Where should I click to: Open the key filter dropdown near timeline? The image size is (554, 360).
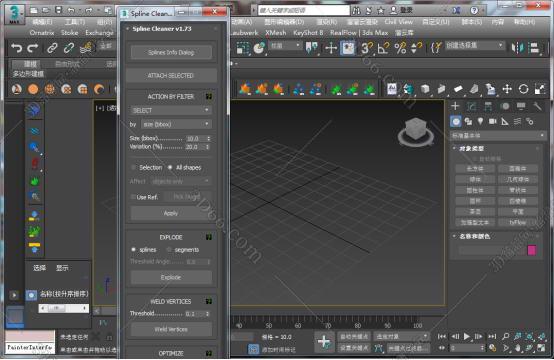point(401,336)
